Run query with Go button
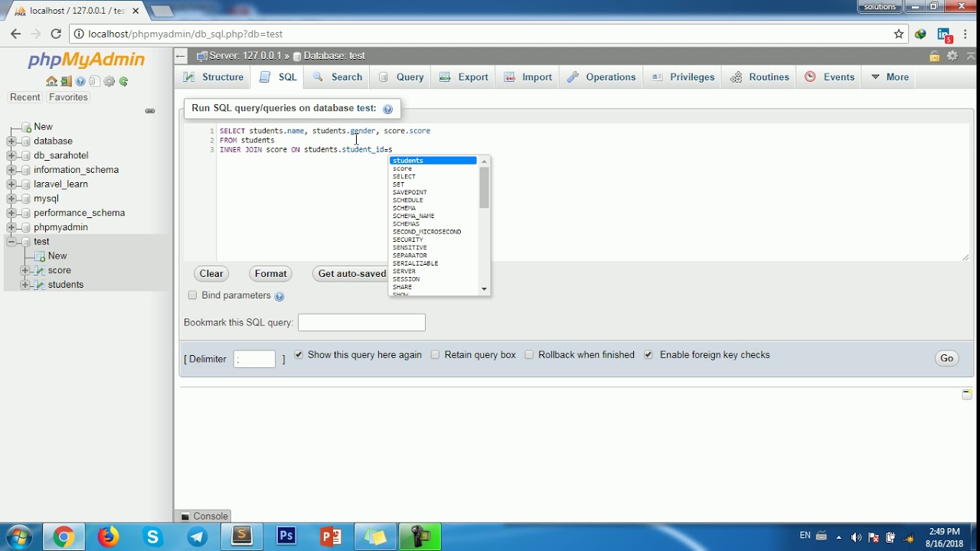This screenshot has height=551, width=980. (x=947, y=358)
